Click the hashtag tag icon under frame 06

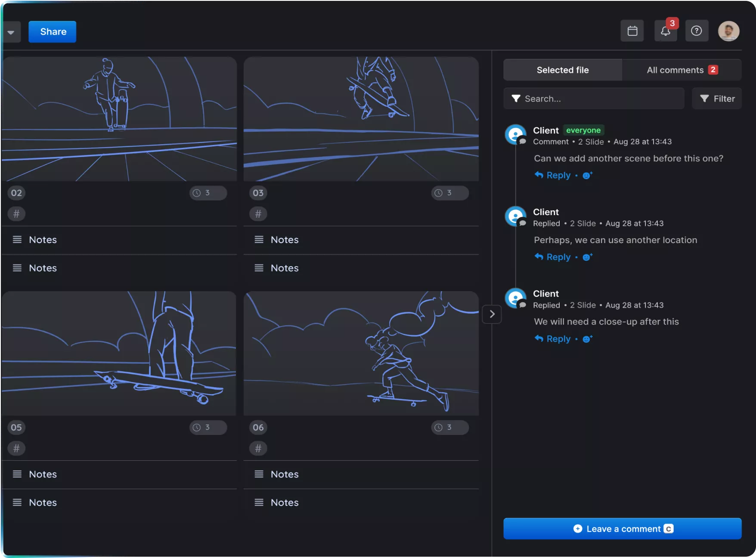258,448
